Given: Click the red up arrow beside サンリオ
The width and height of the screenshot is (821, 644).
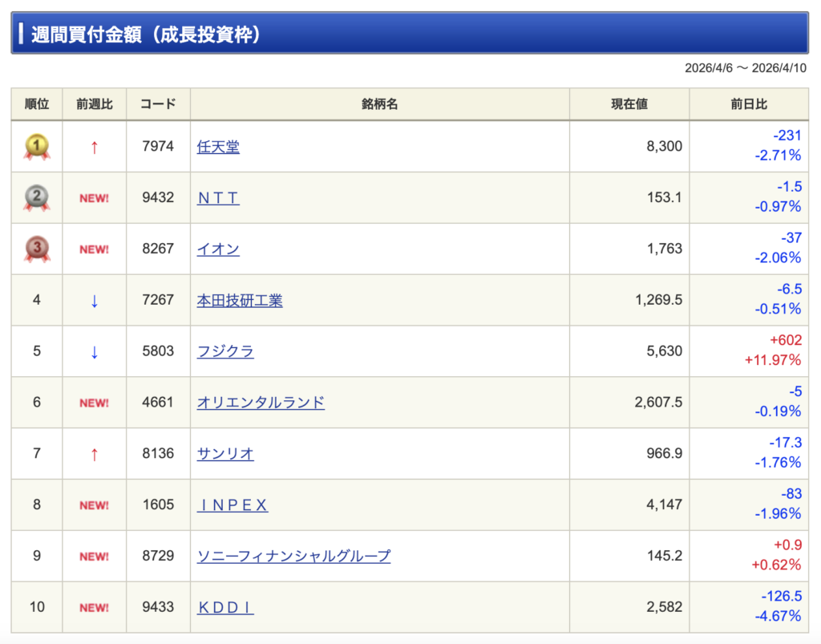Looking at the screenshot, I should pyautogui.click(x=94, y=454).
